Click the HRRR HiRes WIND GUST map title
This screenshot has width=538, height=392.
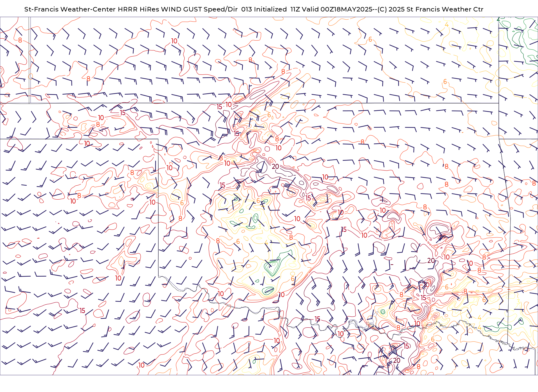pos(254,9)
